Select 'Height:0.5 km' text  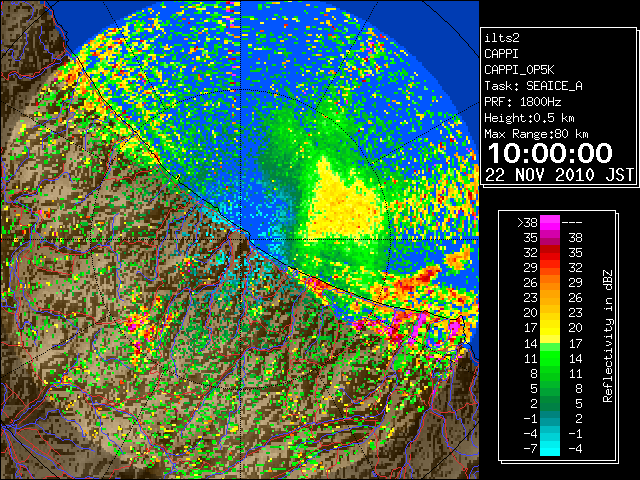[x=529, y=118]
